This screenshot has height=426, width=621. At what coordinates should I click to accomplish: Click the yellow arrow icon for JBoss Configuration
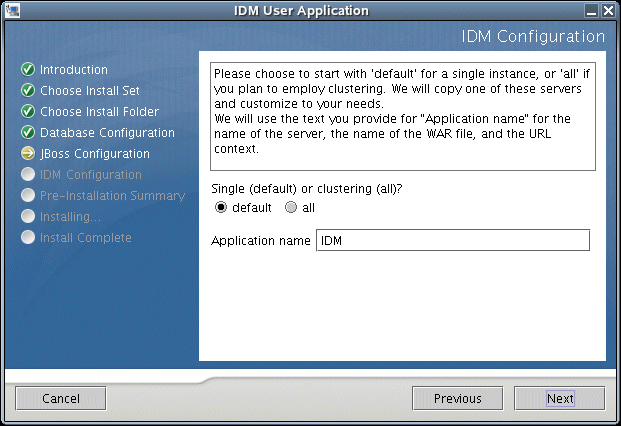[x=28, y=154]
